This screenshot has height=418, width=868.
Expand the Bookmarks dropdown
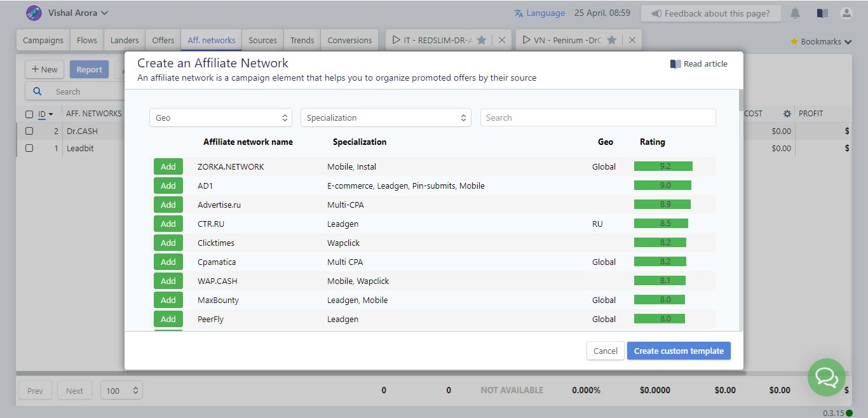(820, 41)
